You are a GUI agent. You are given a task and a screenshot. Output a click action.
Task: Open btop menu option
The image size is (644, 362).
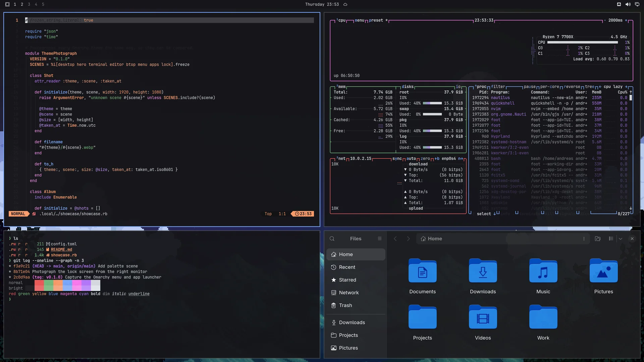(x=359, y=20)
